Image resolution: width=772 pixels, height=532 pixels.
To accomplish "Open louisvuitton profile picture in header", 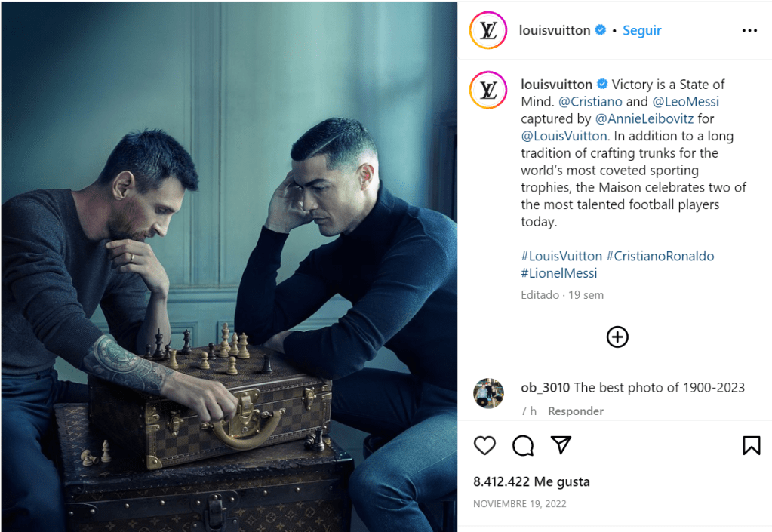I will (x=488, y=30).
